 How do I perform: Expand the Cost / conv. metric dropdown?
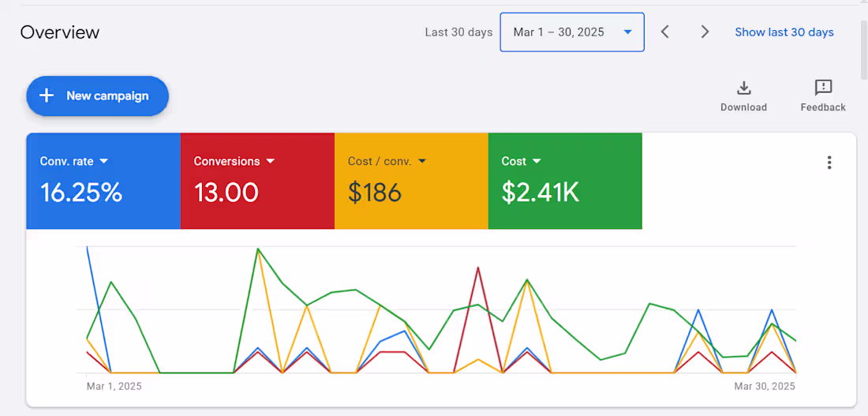click(x=422, y=161)
